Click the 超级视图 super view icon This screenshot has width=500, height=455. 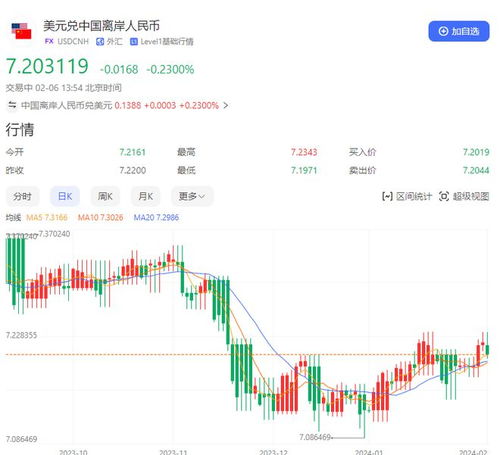(x=444, y=196)
